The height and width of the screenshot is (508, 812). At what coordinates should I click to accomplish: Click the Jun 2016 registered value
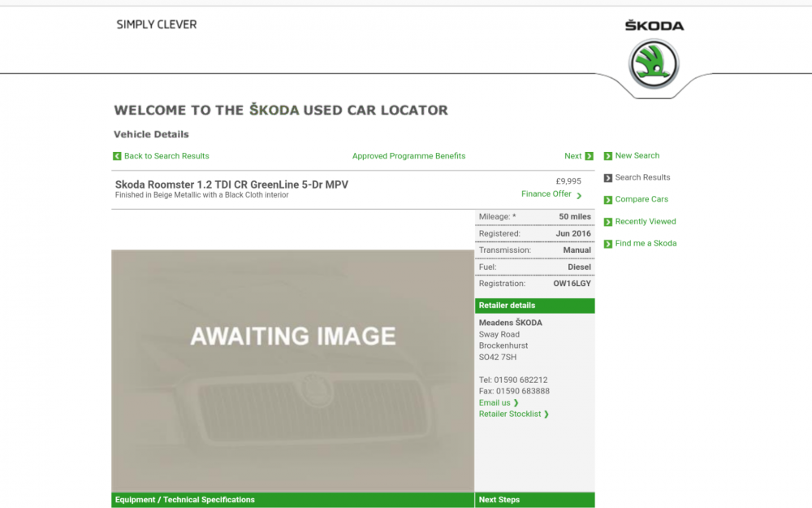(x=572, y=233)
